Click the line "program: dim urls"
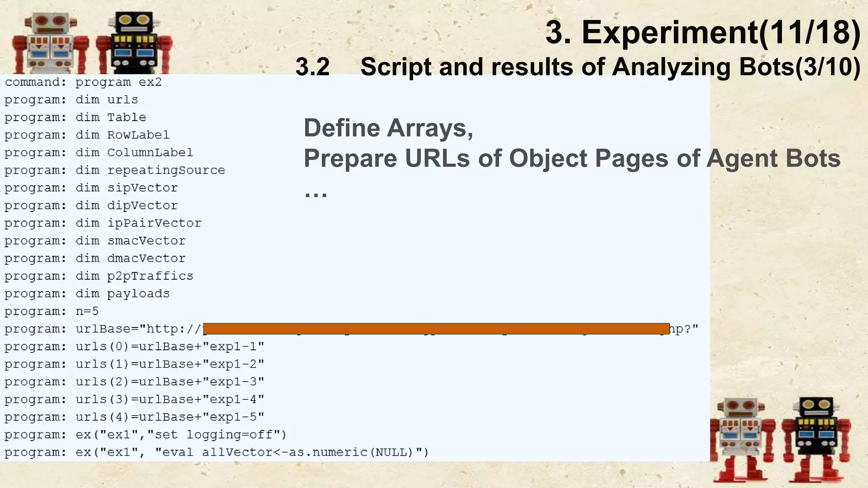The height and width of the screenshot is (488, 868). tap(71, 100)
